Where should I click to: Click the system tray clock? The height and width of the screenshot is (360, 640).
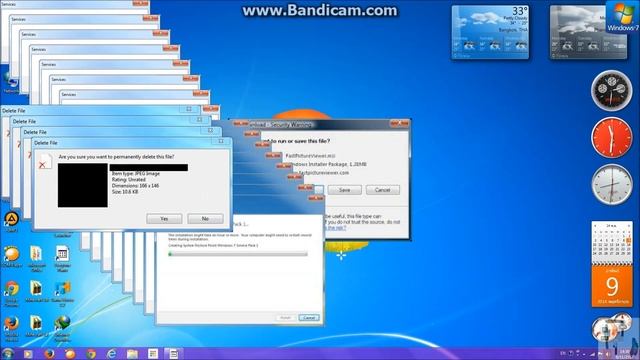[625, 354]
